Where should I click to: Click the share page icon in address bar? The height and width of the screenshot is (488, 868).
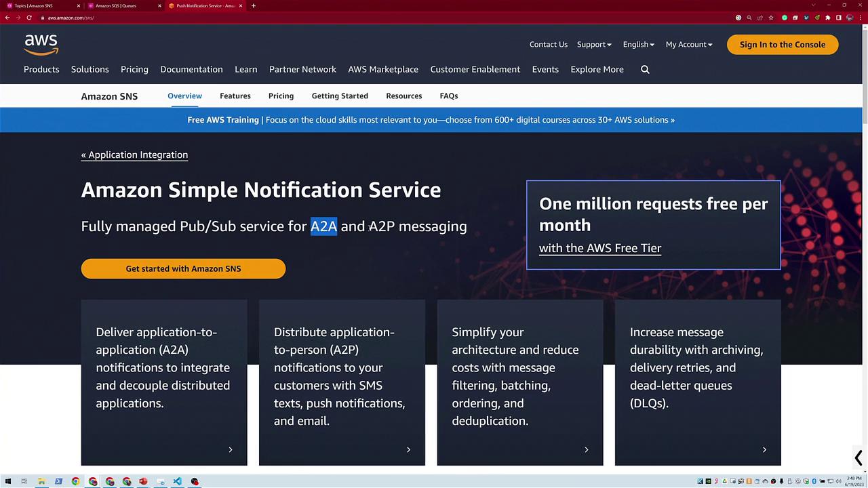tap(760, 18)
